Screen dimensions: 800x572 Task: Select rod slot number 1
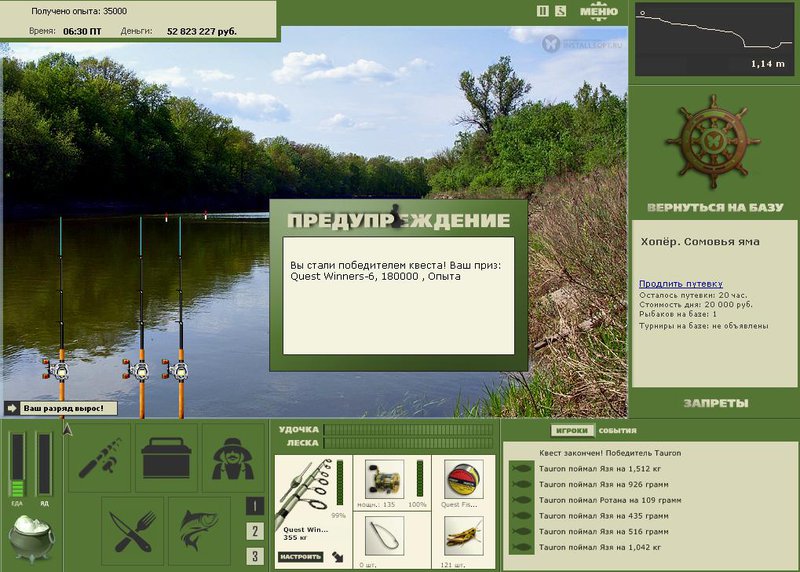pyautogui.click(x=255, y=506)
